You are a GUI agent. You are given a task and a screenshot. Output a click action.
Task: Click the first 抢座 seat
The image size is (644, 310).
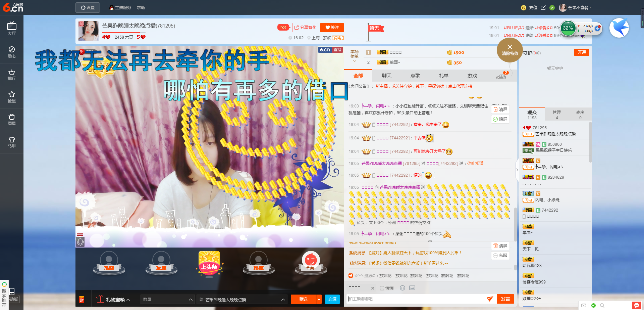109,263
